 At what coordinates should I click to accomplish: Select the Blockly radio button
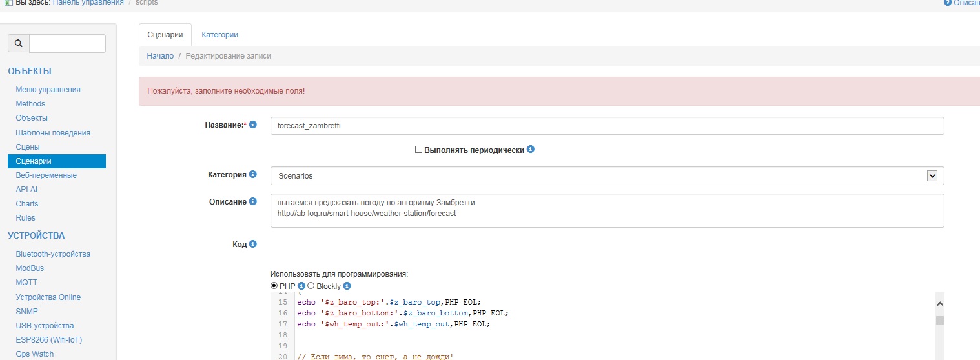[311, 286]
